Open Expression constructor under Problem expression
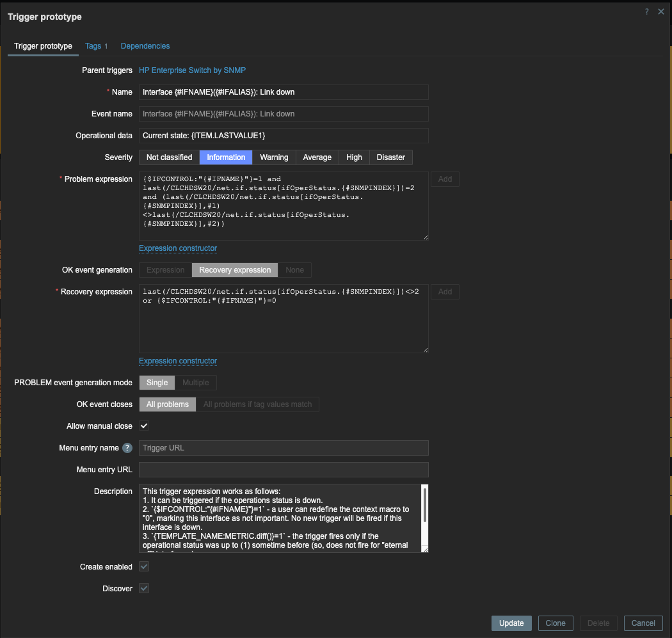This screenshot has width=672, height=638. pyautogui.click(x=178, y=248)
